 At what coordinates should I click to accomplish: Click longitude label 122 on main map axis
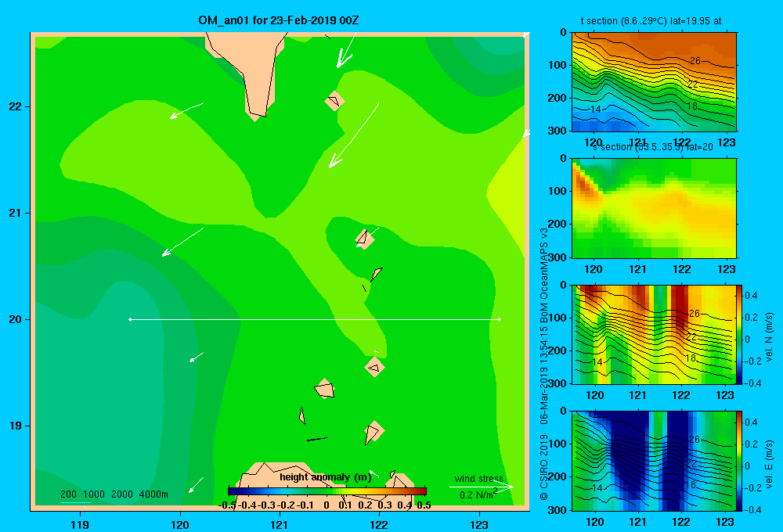point(379,524)
